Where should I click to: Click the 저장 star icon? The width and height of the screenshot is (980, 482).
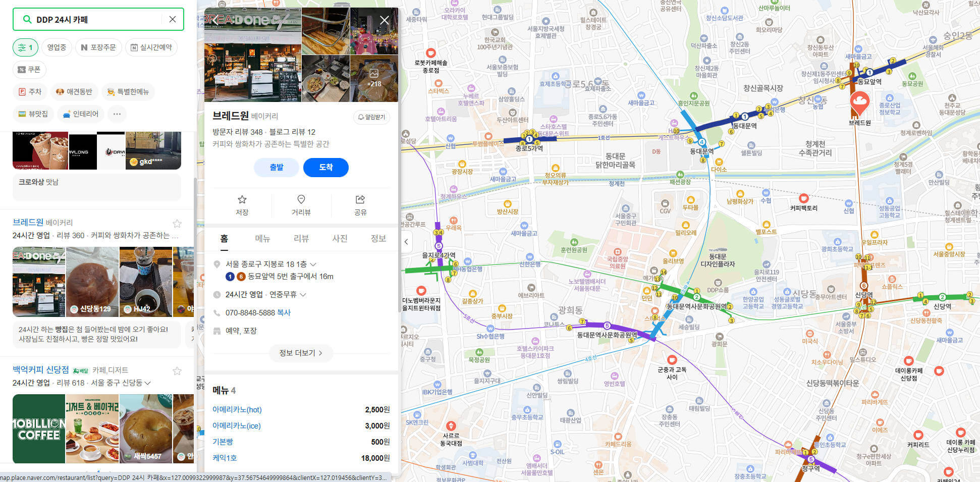coord(242,200)
